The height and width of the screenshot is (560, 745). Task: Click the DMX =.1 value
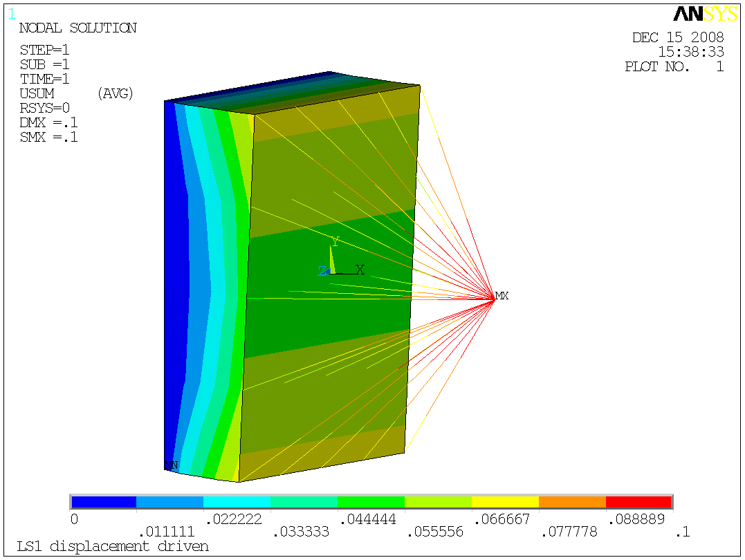click(48, 122)
